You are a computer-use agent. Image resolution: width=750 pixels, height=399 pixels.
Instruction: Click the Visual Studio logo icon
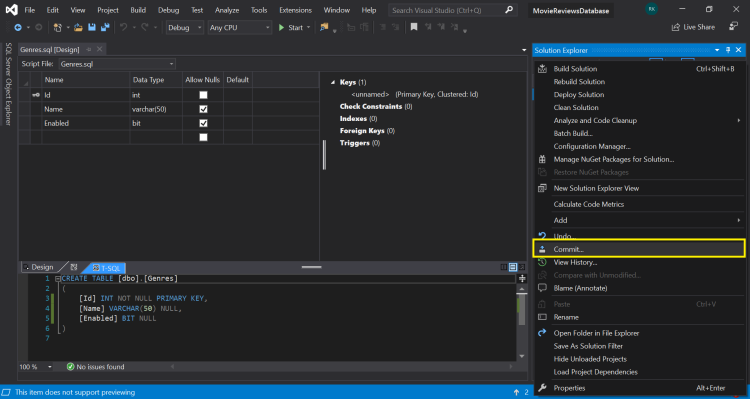click(11, 10)
